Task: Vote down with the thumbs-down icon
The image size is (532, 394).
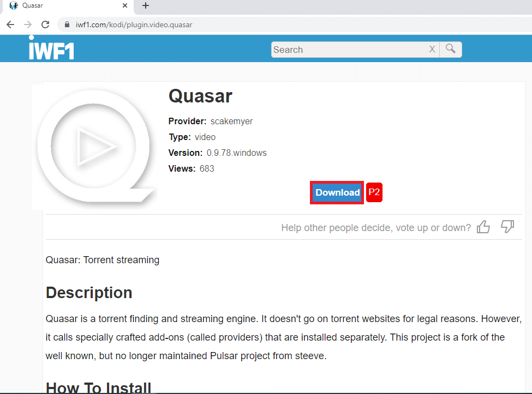Action: tap(507, 226)
